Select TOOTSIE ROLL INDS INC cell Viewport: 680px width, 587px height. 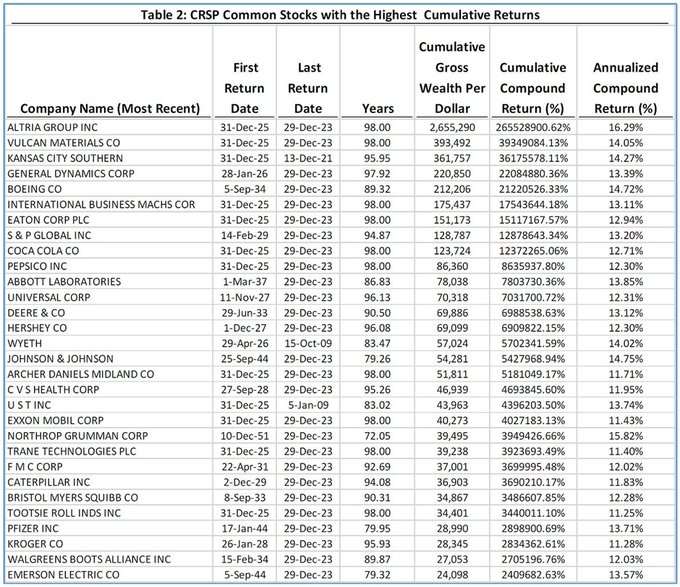click(64, 513)
